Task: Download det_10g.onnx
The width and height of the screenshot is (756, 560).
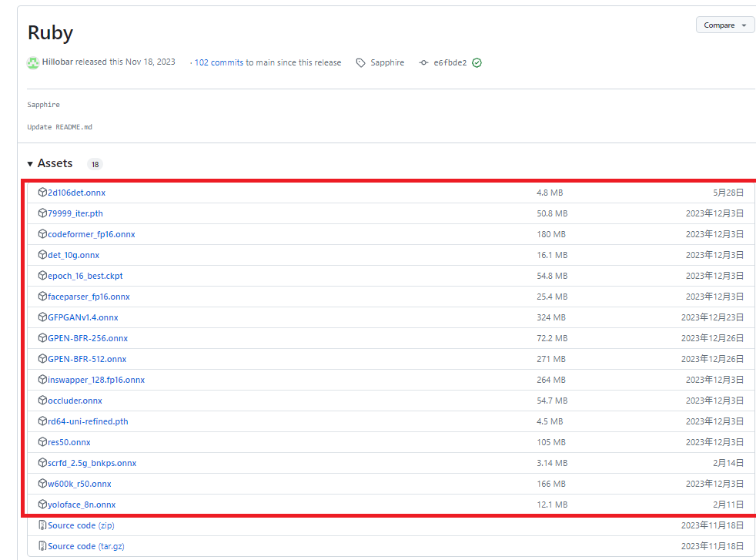Action: [x=73, y=255]
